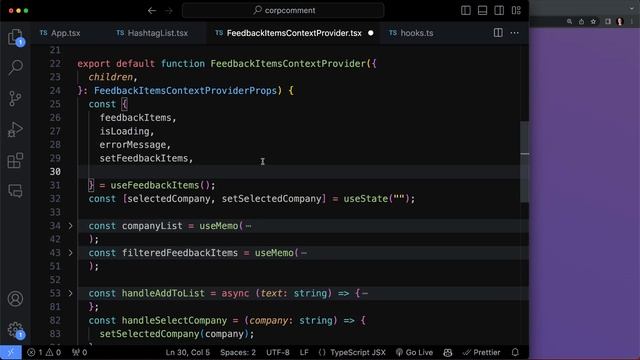Open the Accounts menu icon
Viewport: 640px width, 360px height.
click(x=16, y=299)
